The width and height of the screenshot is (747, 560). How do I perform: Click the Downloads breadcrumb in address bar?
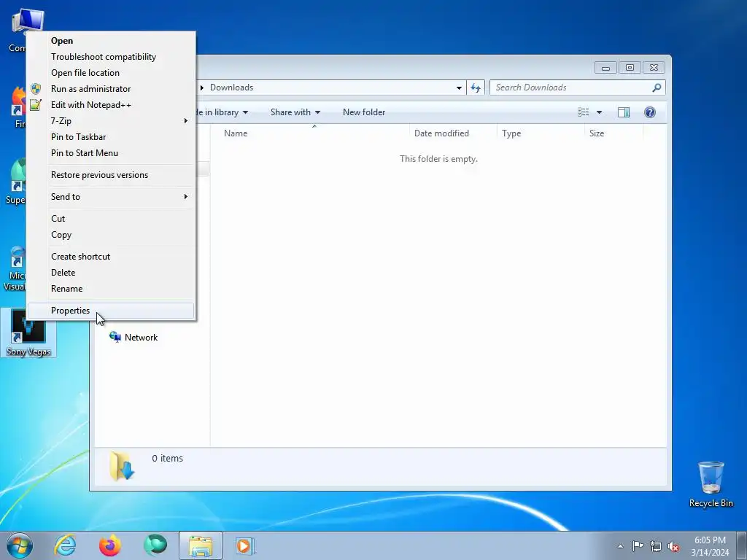tap(231, 87)
